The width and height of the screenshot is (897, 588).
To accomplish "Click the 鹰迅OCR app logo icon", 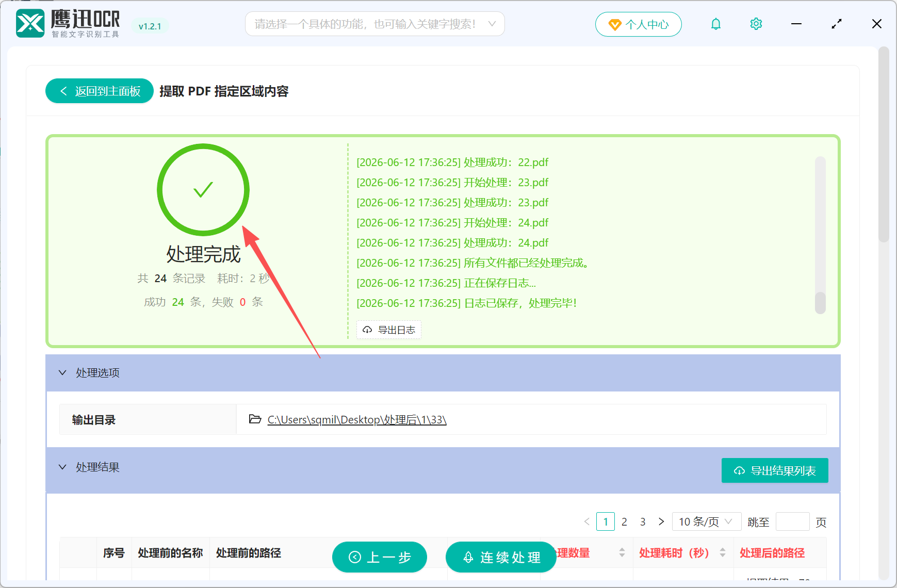I will [x=30, y=23].
